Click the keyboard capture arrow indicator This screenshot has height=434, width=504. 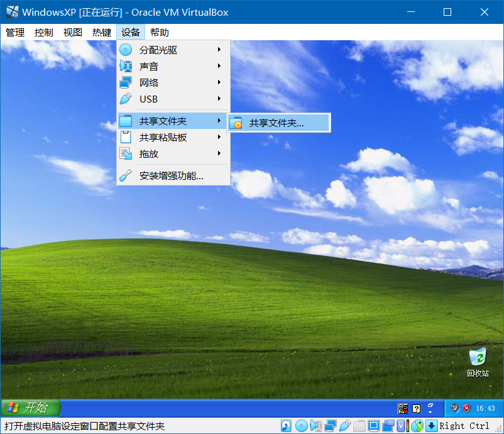(x=431, y=426)
